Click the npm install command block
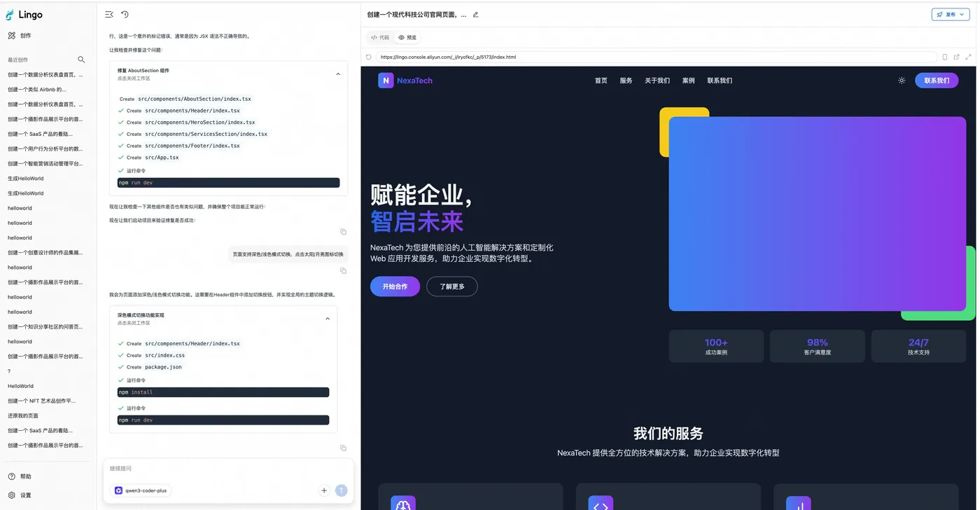This screenshot has height=510, width=980. pos(223,392)
